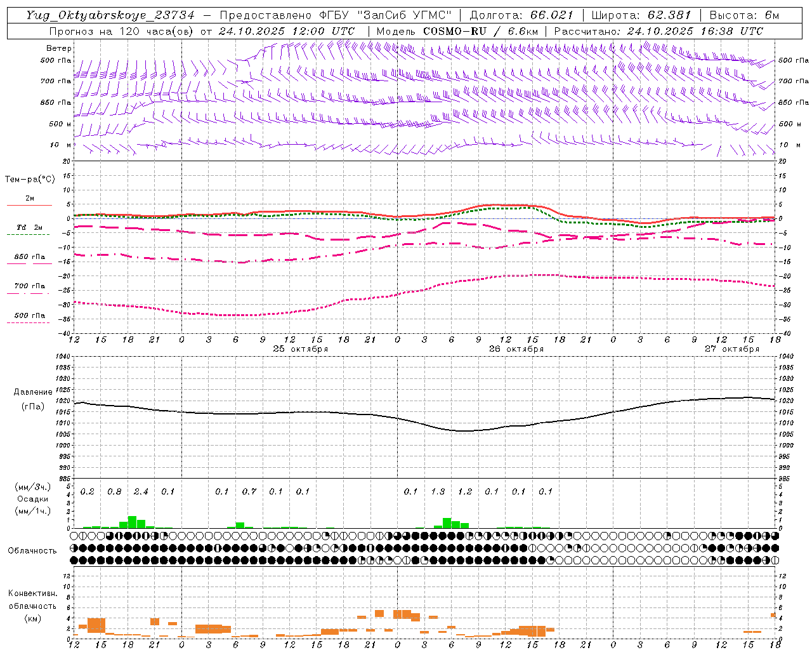Image resolution: width=812 pixels, height=650 pixels.
Task: Select the Прогноз на 120 часа(ов) text
Action: (122, 31)
